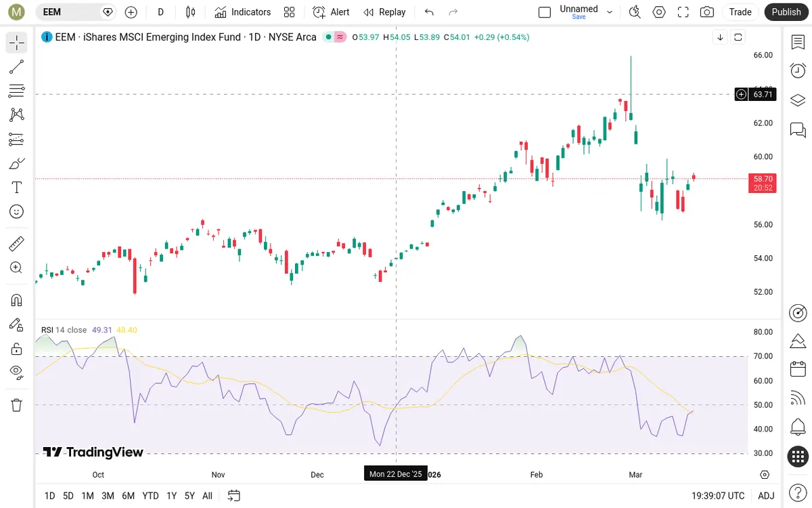Create a new Alert
The image size is (812, 508).
pos(331,12)
